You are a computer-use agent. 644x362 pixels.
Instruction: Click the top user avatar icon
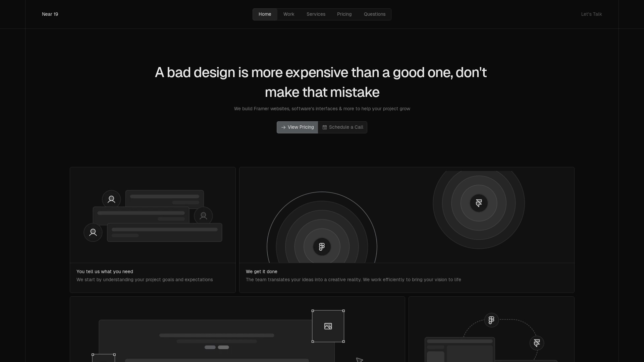point(111,199)
